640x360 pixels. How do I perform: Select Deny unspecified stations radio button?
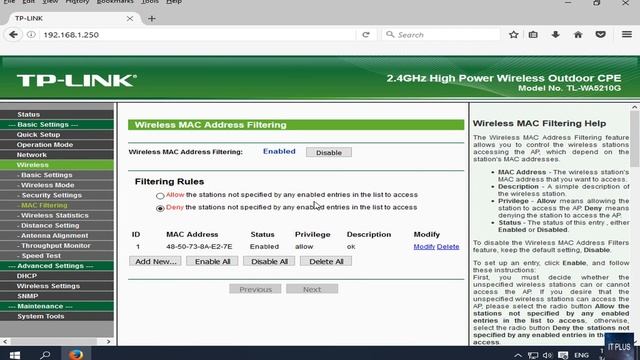tap(160, 209)
